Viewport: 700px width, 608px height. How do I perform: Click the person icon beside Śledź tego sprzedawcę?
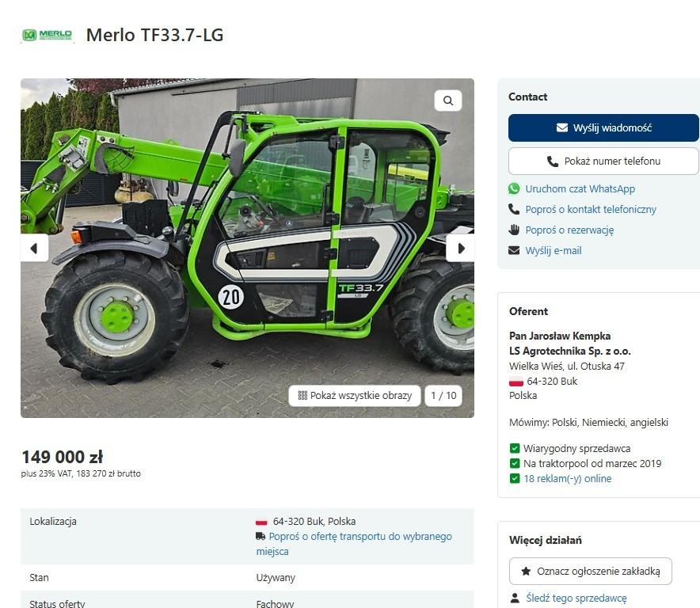point(515,598)
